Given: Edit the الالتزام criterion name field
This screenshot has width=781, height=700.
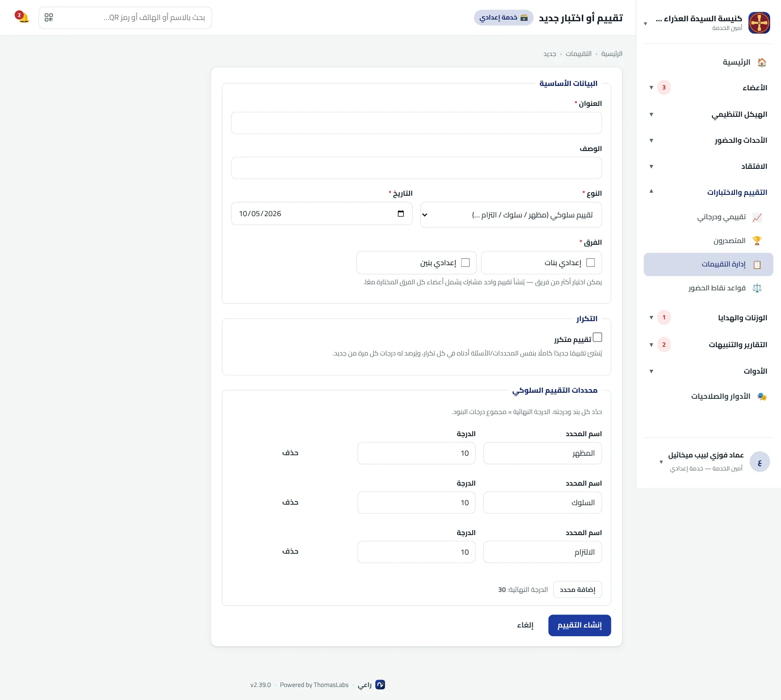Looking at the screenshot, I should click(x=542, y=552).
